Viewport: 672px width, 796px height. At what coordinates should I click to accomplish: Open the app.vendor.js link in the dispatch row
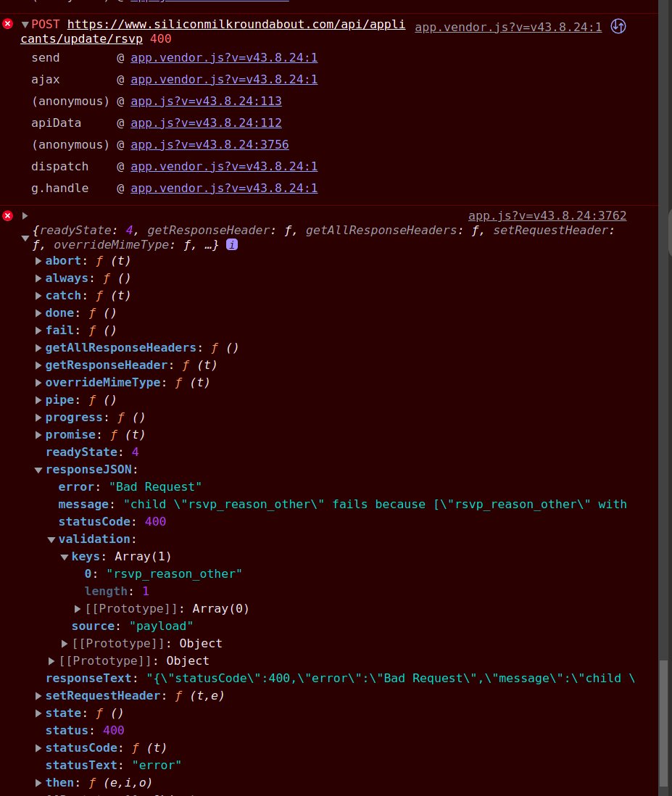(x=224, y=167)
